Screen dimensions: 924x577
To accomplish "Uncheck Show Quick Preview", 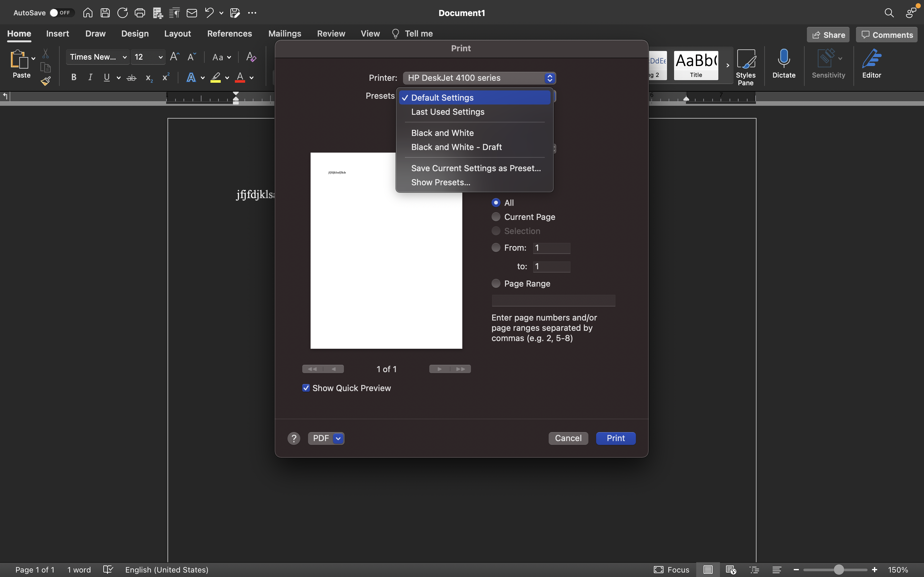I will tap(305, 388).
